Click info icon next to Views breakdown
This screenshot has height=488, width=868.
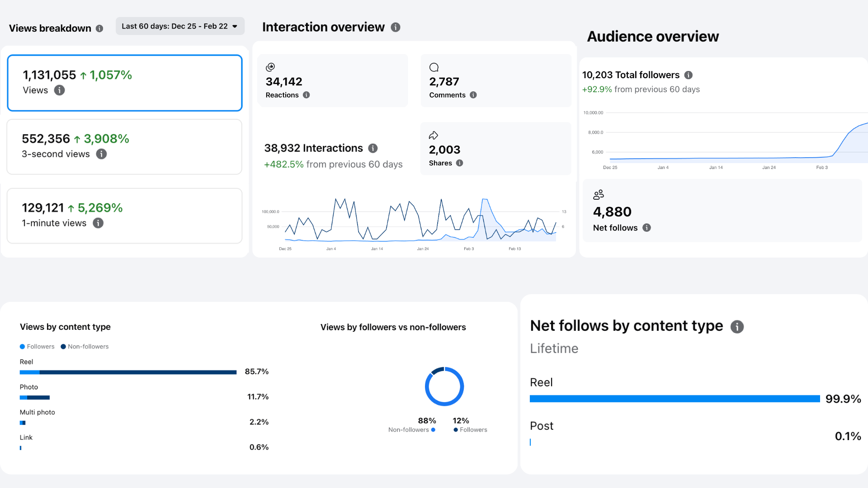click(x=99, y=28)
